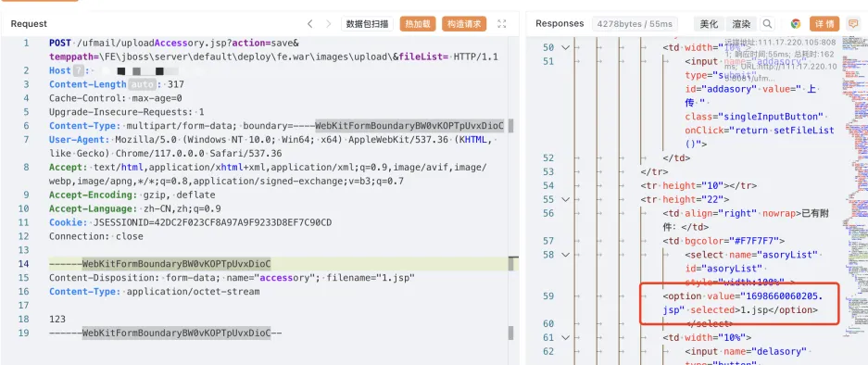Click the application/octet-stream Content-Type line

tap(154, 291)
